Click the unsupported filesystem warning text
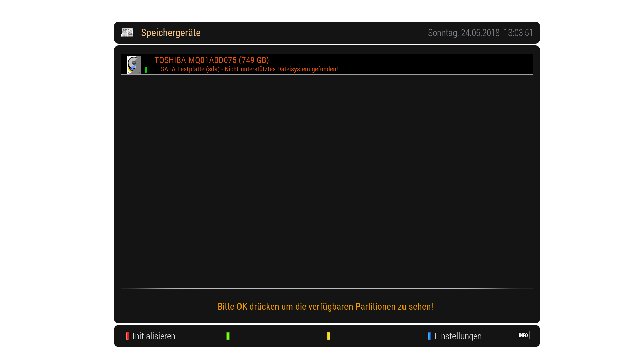The image size is (644, 362). pos(281,69)
